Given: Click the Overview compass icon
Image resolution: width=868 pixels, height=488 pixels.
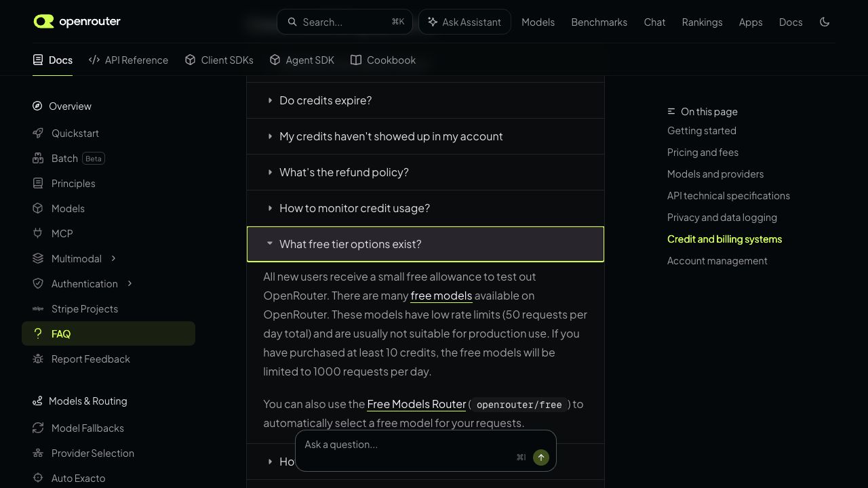Looking at the screenshot, I should tap(37, 106).
